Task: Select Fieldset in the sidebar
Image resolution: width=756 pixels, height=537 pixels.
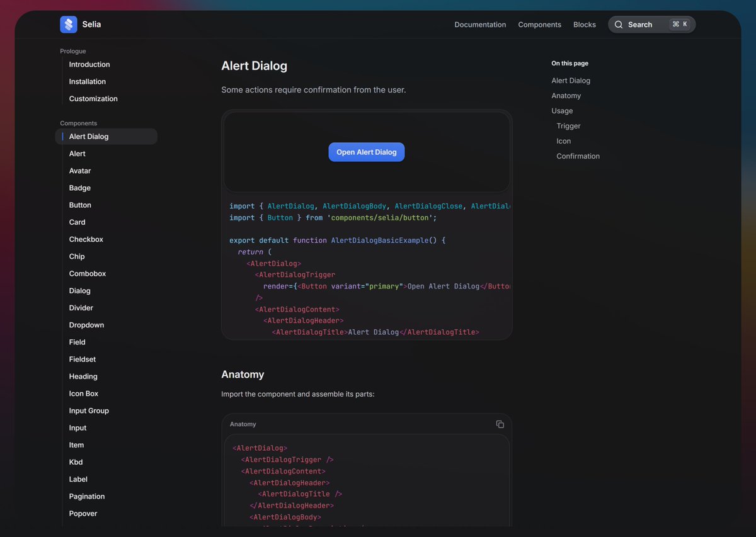Action: (x=83, y=359)
